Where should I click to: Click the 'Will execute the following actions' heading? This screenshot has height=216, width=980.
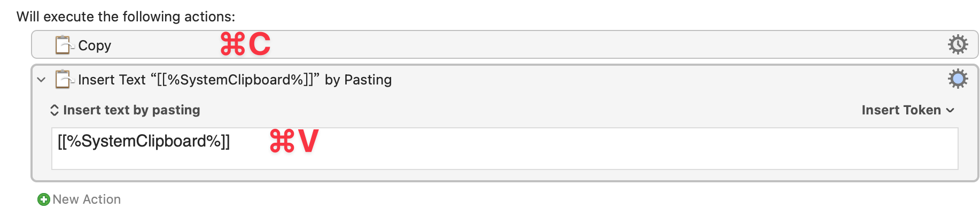click(126, 17)
